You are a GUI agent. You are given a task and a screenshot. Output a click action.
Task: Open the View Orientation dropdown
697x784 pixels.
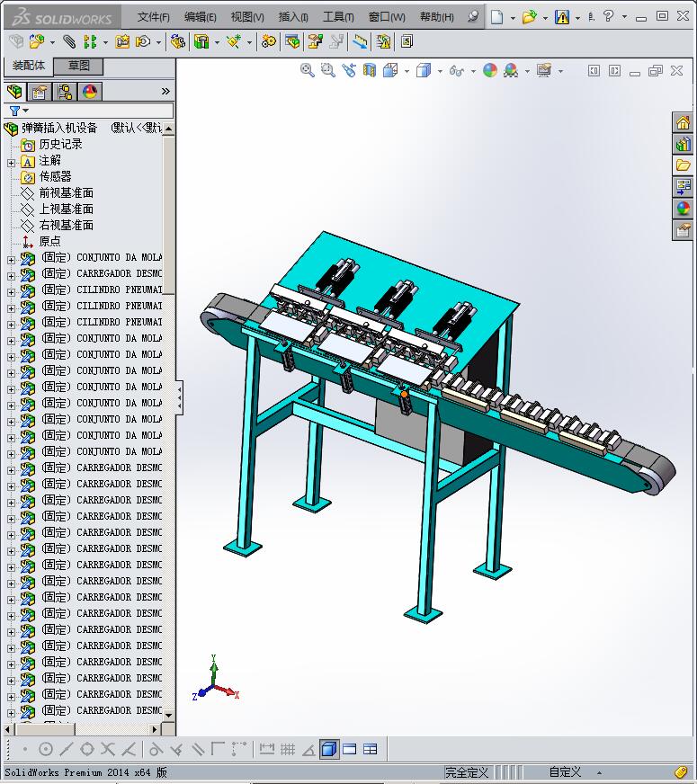pyautogui.click(x=407, y=72)
